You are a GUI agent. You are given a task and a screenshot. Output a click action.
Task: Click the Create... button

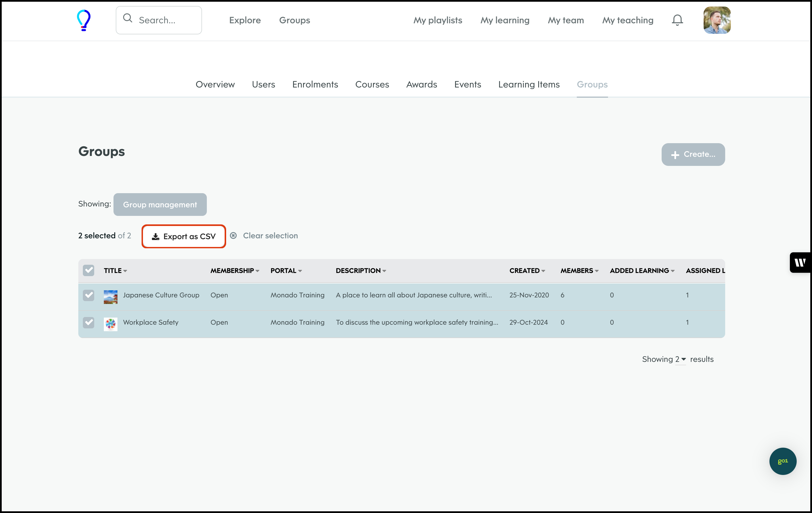tap(693, 154)
